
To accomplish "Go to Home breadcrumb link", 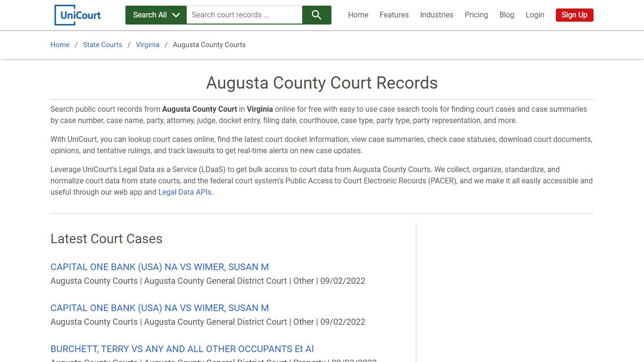I will 60,45.
